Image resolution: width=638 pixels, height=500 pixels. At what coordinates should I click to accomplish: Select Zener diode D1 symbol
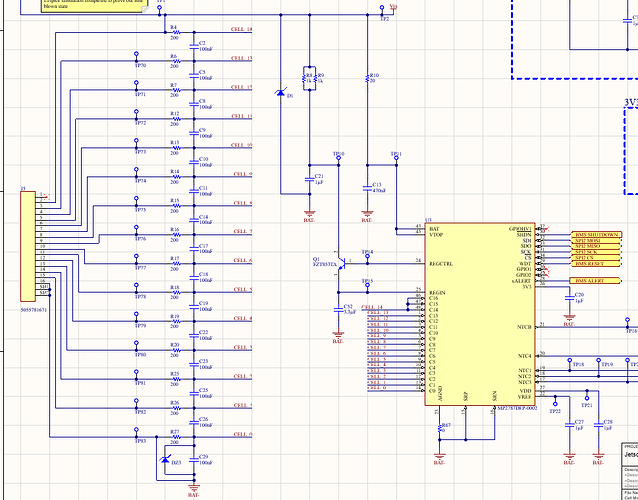tap(280, 92)
